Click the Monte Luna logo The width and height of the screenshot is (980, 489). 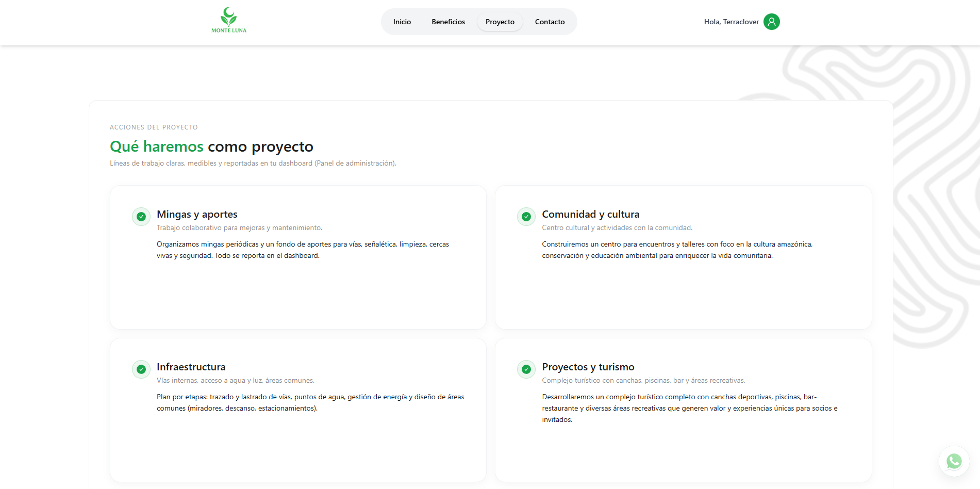point(228,21)
